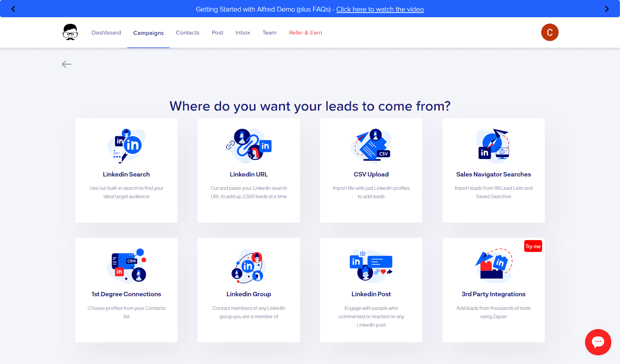The height and width of the screenshot is (364, 620).
Task: Choose 1st Degree Connections title
Action: (126, 294)
